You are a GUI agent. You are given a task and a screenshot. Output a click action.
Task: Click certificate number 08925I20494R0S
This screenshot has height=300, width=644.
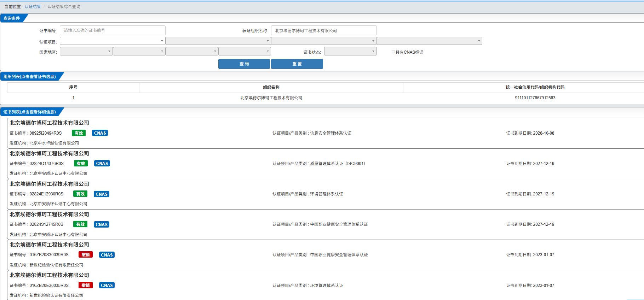46,133
